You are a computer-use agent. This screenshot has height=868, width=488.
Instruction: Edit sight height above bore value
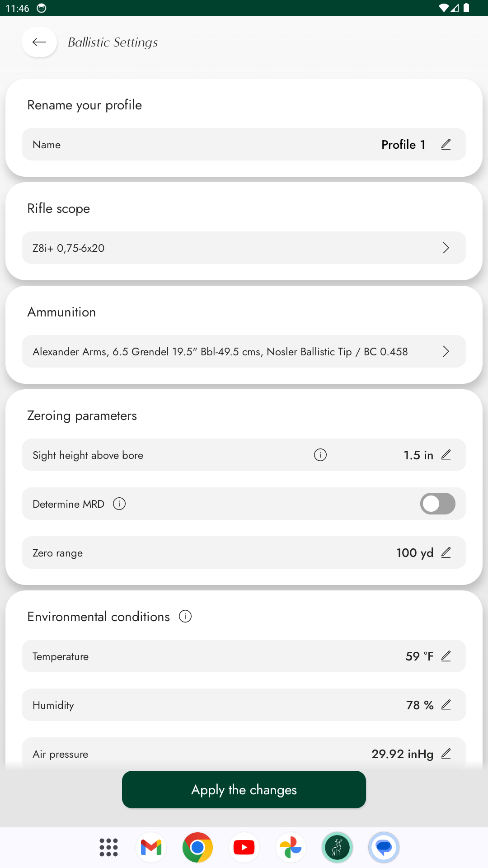(446, 455)
